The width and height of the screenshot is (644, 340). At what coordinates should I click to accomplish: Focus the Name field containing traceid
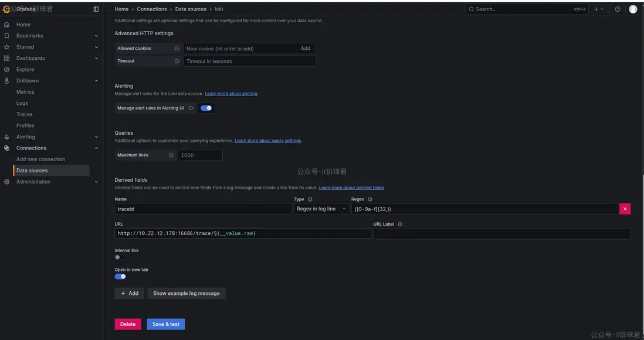pyautogui.click(x=204, y=209)
